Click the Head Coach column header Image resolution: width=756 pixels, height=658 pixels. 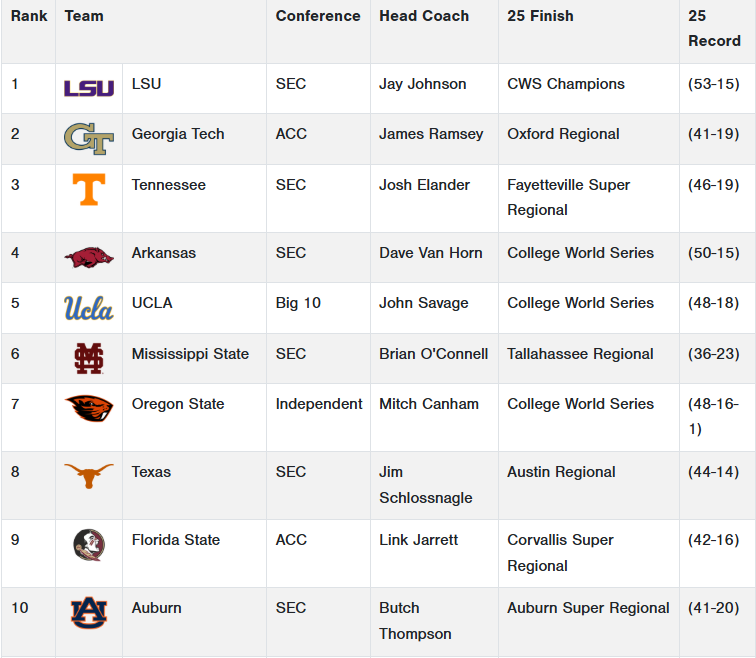[424, 16]
